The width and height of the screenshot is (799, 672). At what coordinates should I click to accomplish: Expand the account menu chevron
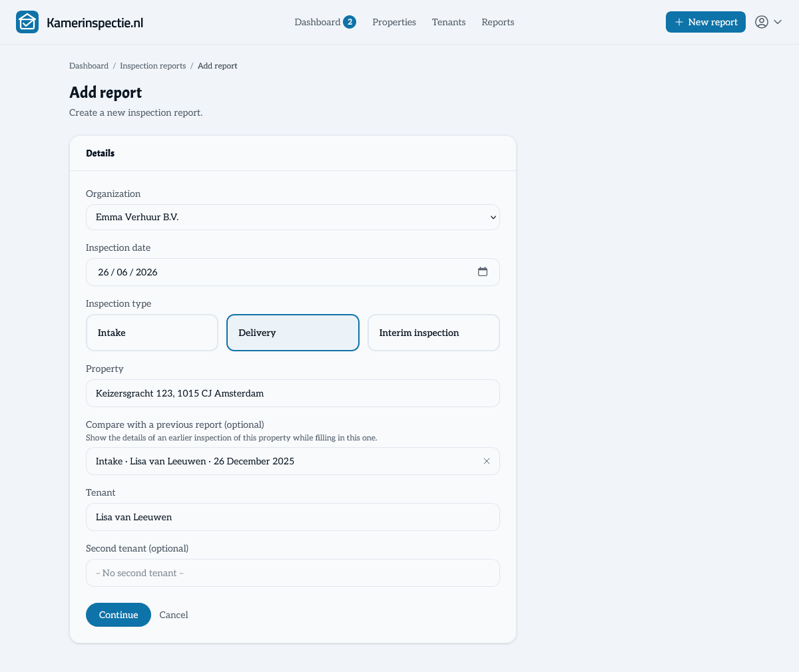tap(778, 22)
